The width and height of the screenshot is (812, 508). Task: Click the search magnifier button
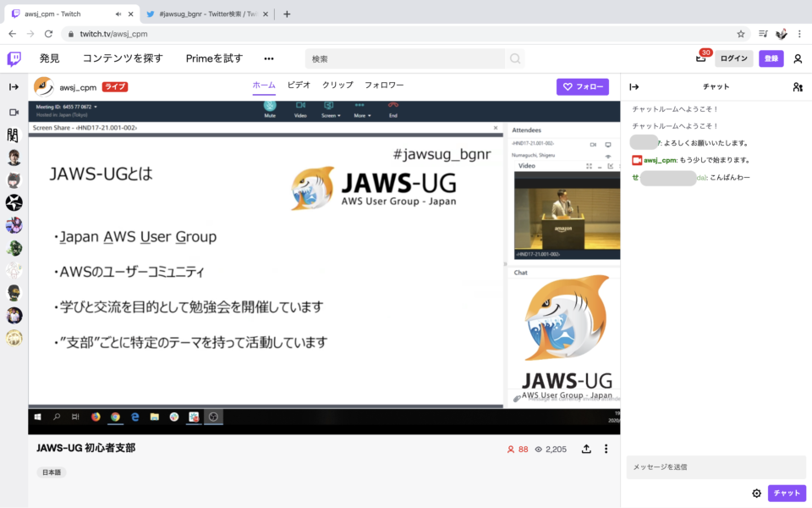point(515,58)
